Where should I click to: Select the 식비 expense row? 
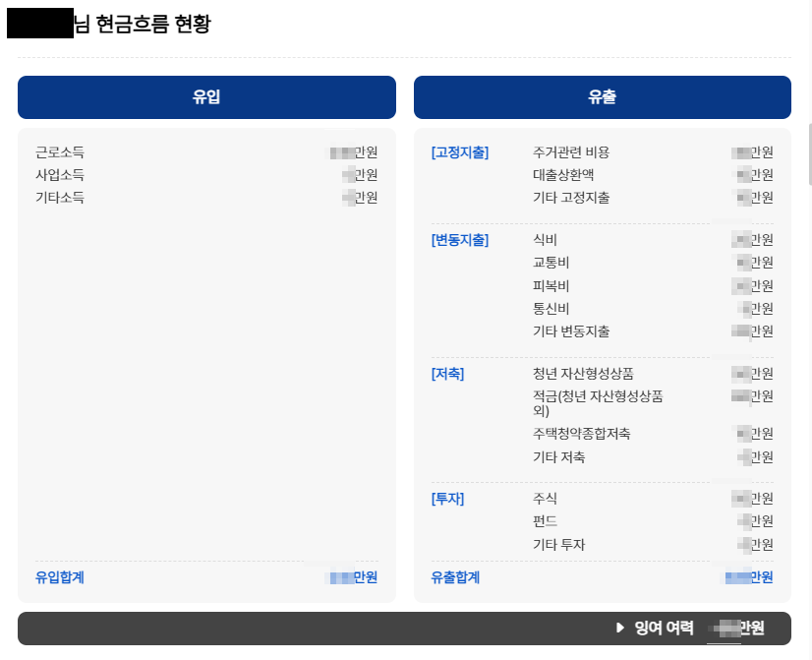tap(653, 240)
